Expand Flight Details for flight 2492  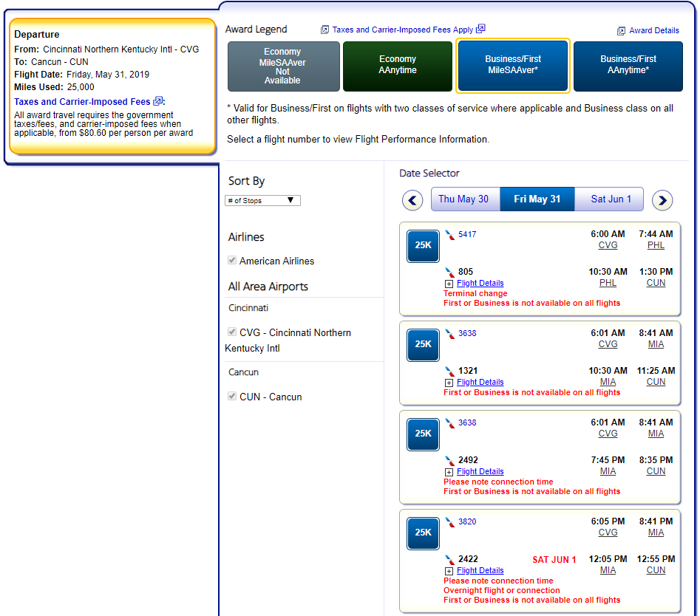pyautogui.click(x=480, y=471)
